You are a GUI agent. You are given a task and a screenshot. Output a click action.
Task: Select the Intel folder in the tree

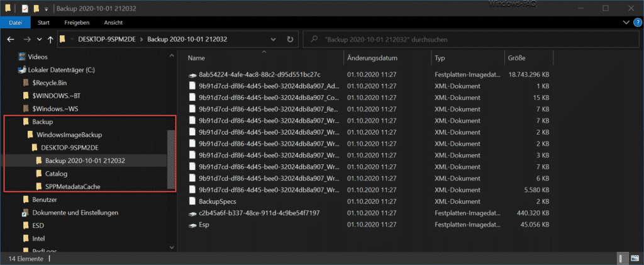[x=38, y=239]
